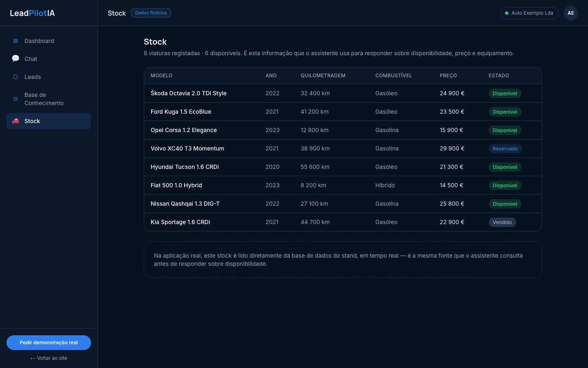Click the 15 900 € price
Screen dimensions: 588x368
(x=451, y=130)
